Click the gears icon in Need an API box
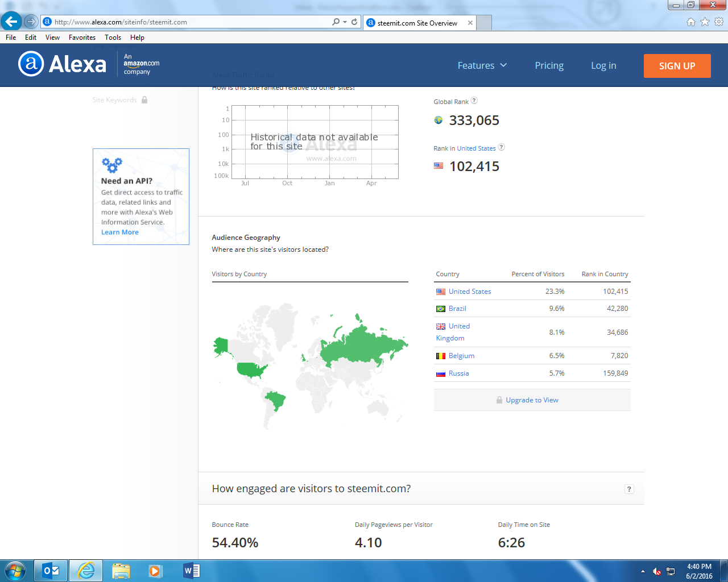Viewport: 728px width, 582px height. tap(112, 165)
